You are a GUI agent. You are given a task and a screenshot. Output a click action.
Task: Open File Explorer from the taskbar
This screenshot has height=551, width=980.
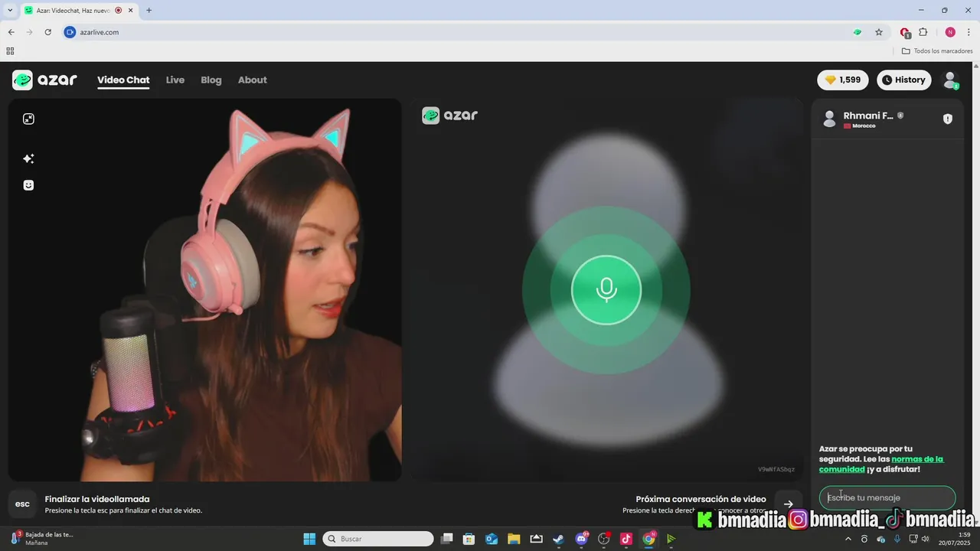tap(514, 539)
